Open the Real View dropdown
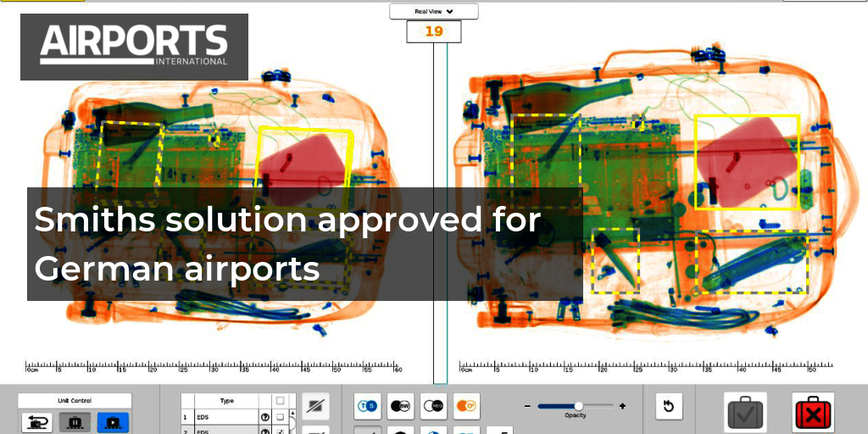868x434 pixels. tap(434, 12)
